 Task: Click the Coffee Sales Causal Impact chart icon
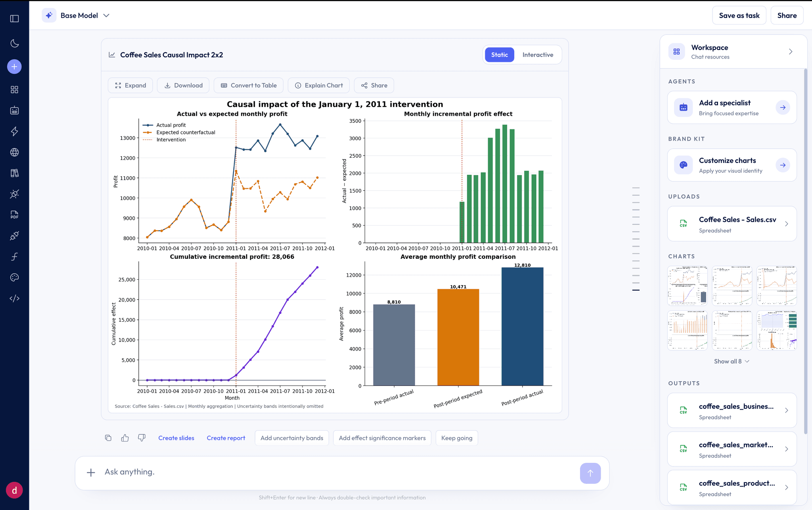(112, 55)
